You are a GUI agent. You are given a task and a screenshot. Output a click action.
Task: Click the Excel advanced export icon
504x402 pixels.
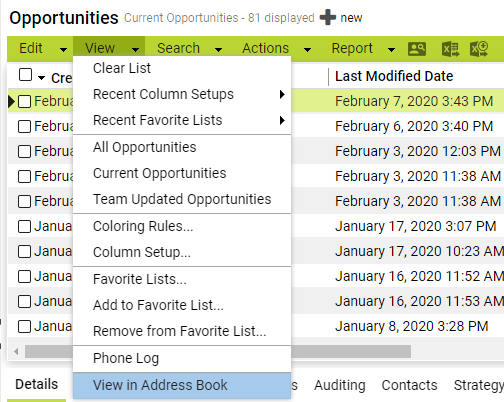(479, 49)
